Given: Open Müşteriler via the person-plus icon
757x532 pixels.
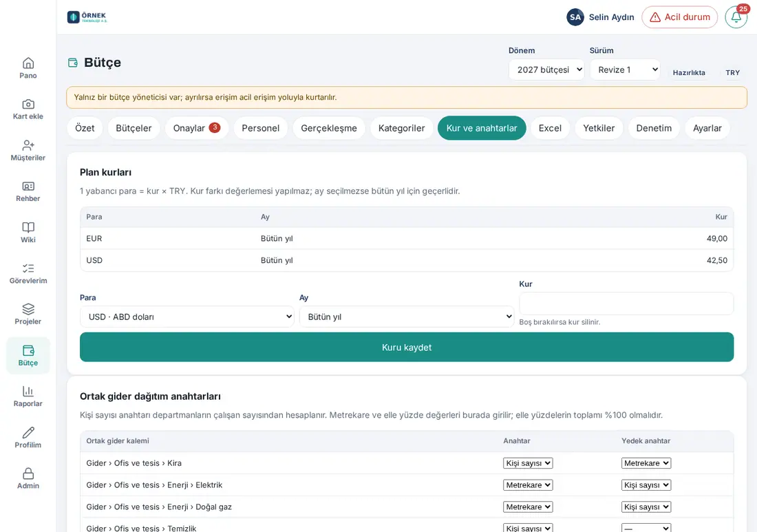Looking at the screenshot, I should click(28, 145).
